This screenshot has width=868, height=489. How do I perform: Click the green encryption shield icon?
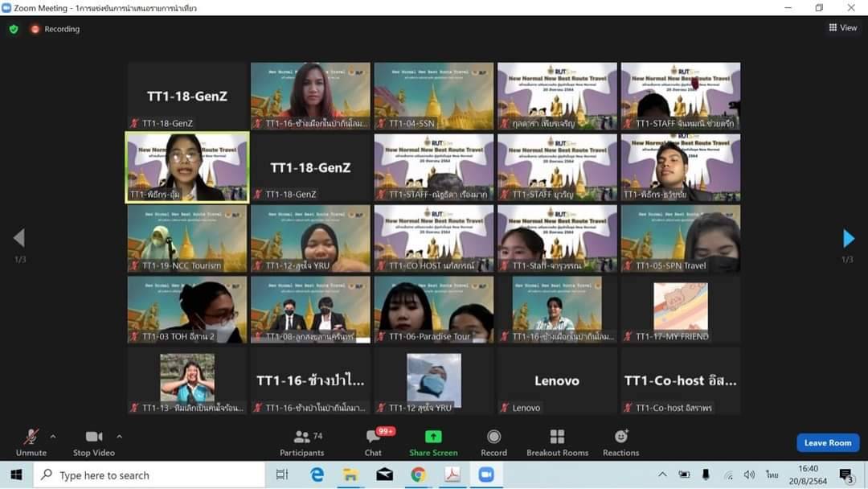tap(14, 29)
